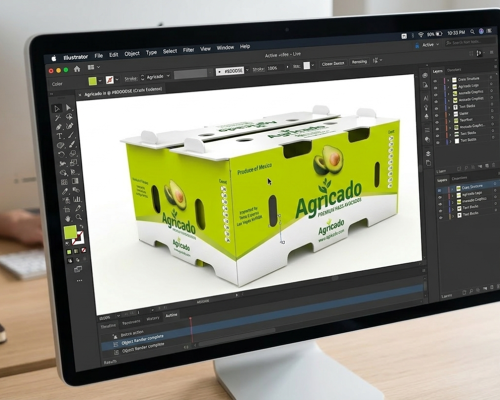Select 'Object Render complete' highlighted row
The height and width of the screenshot is (400, 500).
click(145, 339)
